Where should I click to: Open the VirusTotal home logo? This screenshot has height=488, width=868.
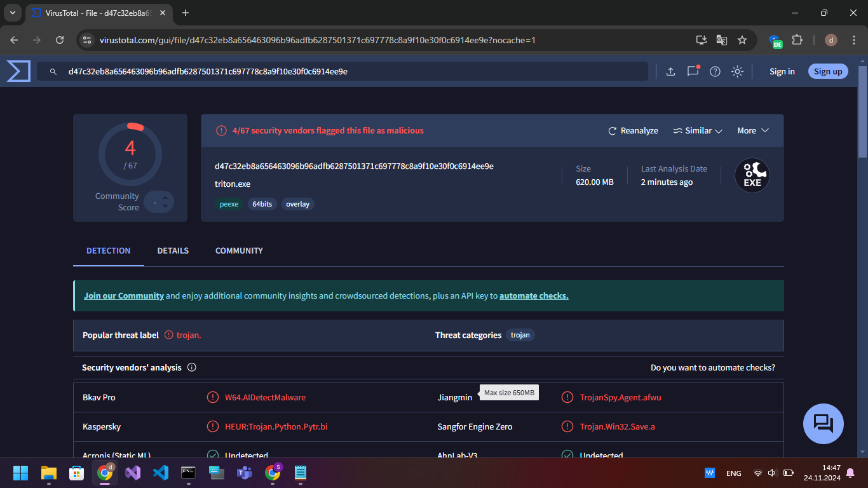pos(18,71)
